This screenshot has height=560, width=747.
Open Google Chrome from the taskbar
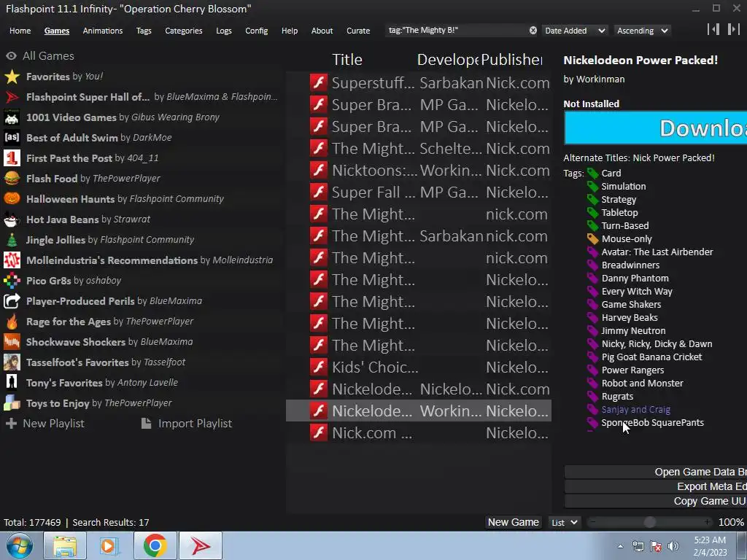pos(155,545)
